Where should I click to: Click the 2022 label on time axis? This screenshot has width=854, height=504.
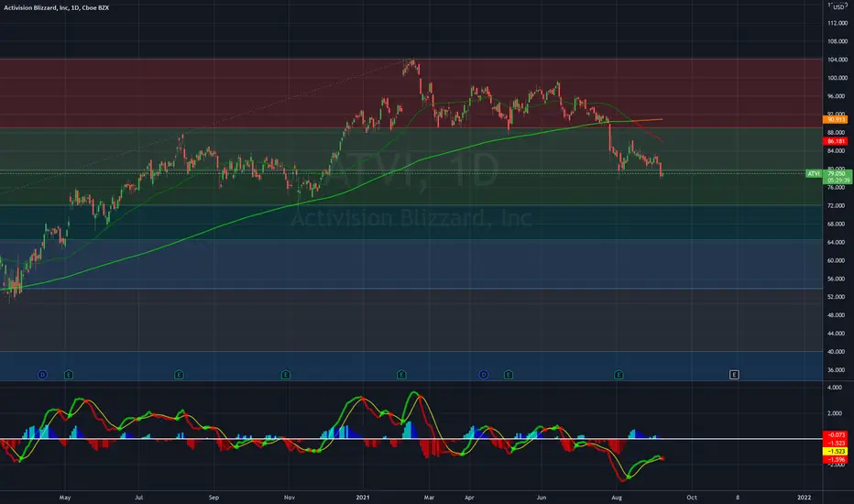pos(804,498)
